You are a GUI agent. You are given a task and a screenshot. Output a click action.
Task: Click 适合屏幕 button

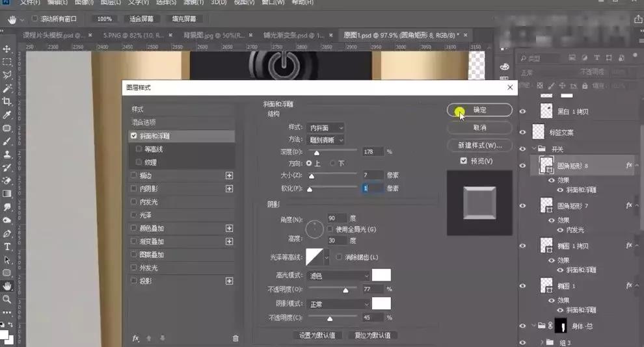click(141, 19)
